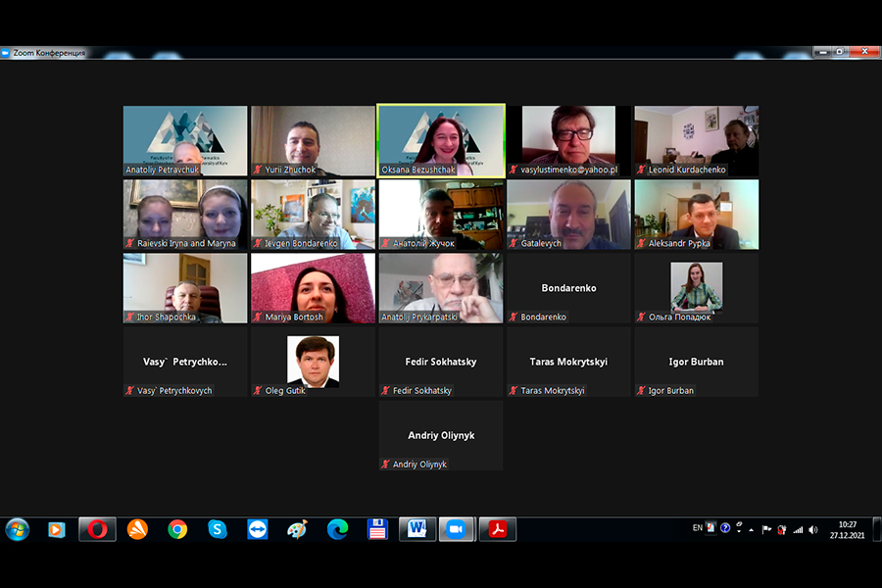Open Skype from the taskbar
Screen dimensions: 882x588
[218, 529]
